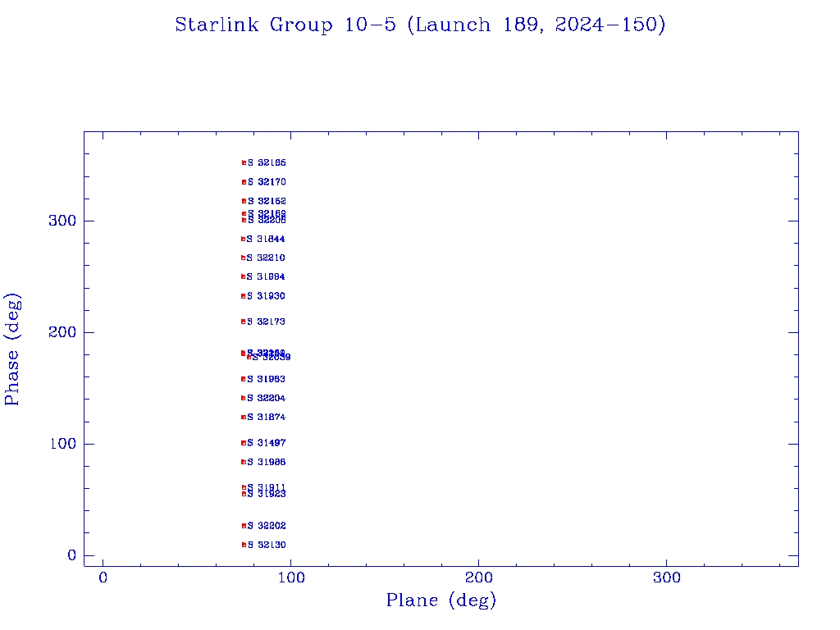Click the red data marker beside S 32170

coord(244,182)
